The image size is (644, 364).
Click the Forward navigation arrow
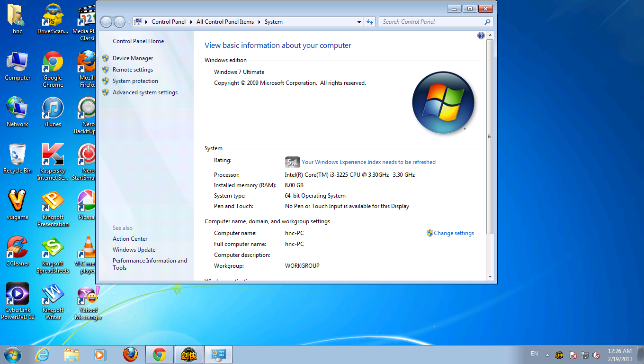[x=119, y=22]
